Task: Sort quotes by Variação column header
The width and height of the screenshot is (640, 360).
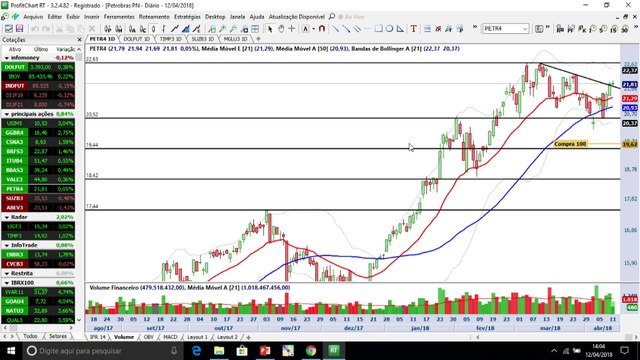Action: tap(65, 49)
